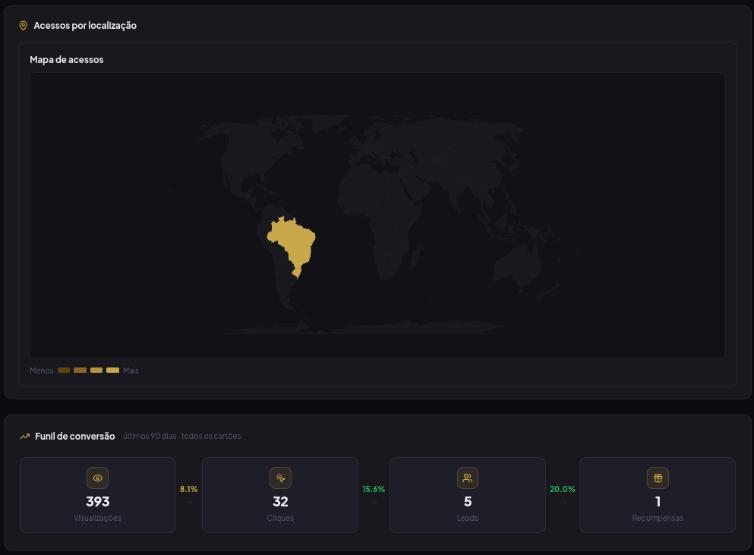This screenshot has height=555, width=754.
Task: Click the Visualizações label
Action: (x=98, y=518)
